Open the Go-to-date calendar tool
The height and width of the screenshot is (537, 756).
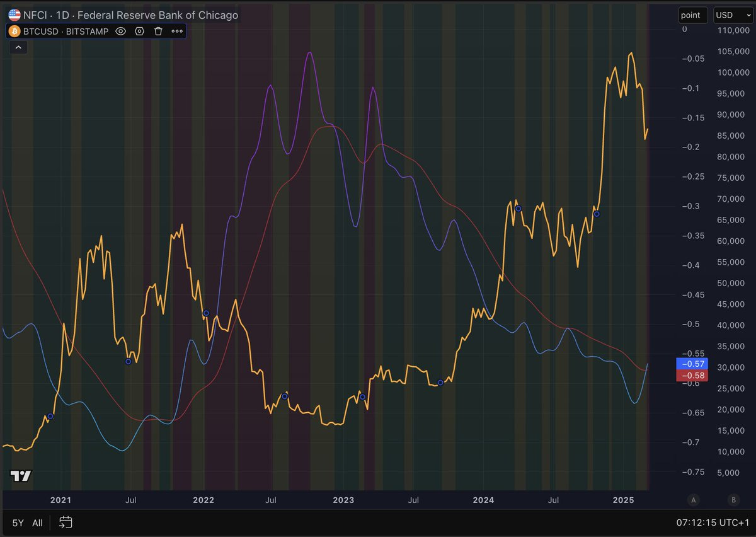coord(66,523)
